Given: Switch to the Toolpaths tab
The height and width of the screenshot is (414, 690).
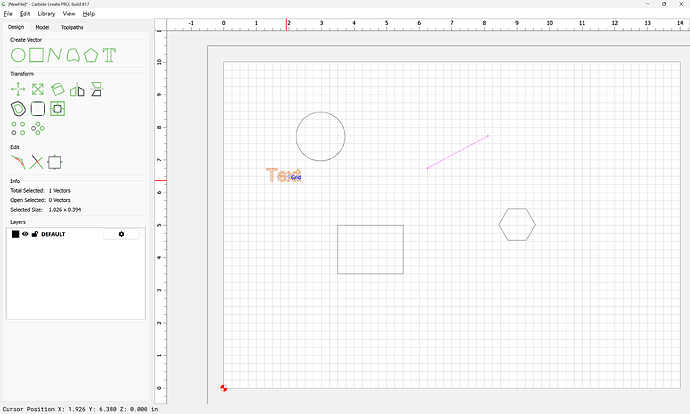Looking at the screenshot, I should pyautogui.click(x=72, y=27).
